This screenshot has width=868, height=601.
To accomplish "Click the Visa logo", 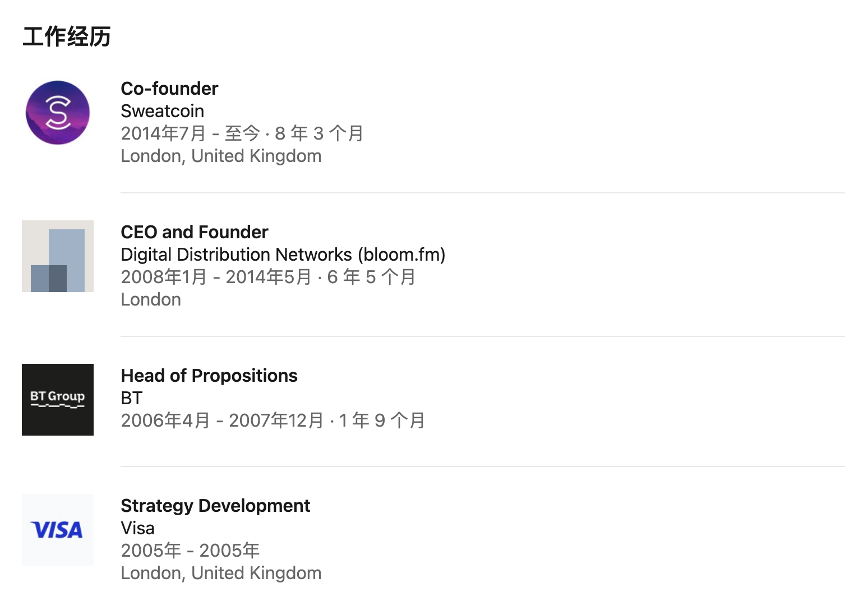I will coord(58,530).
